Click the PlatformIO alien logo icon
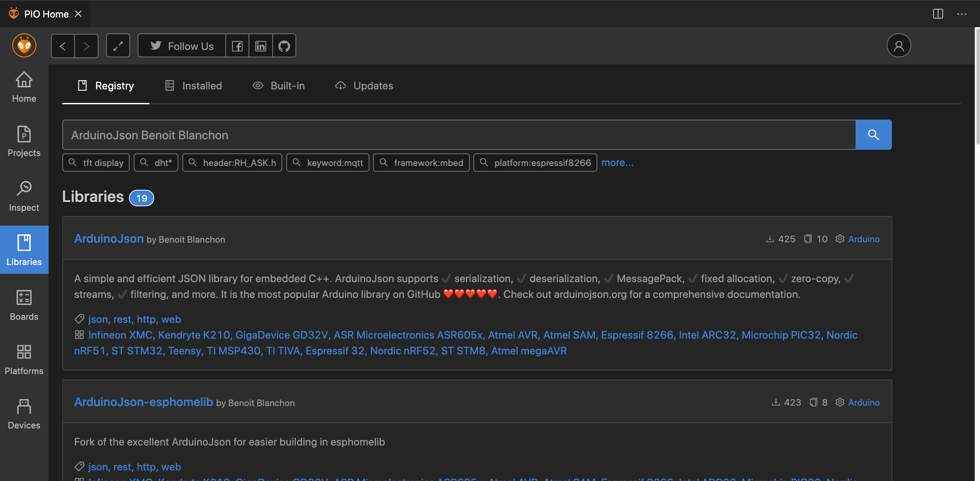Screen dimensions: 980x481 point(24,46)
